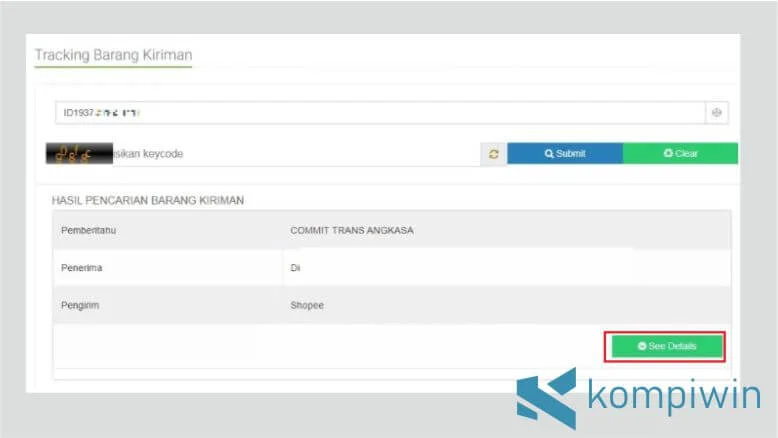This screenshot has height=438, width=778.
Task: Select the Penerima row label
Action: pyautogui.click(x=82, y=268)
